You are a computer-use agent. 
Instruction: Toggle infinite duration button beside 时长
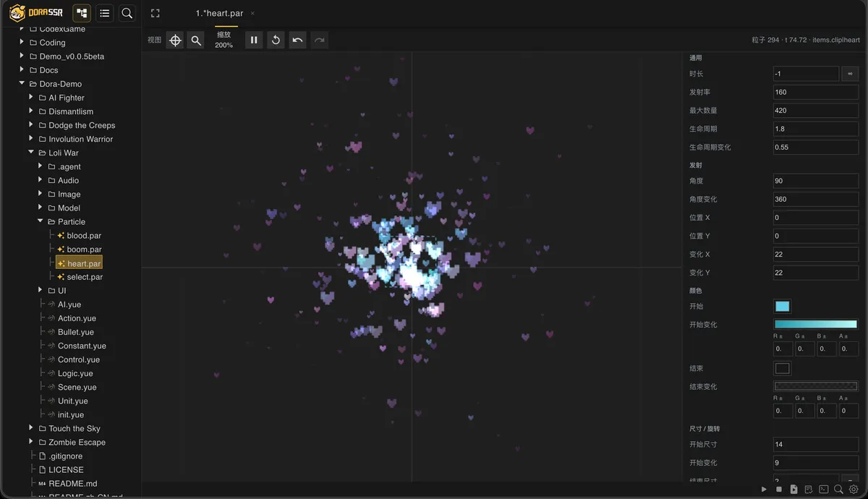(x=850, y=74)
